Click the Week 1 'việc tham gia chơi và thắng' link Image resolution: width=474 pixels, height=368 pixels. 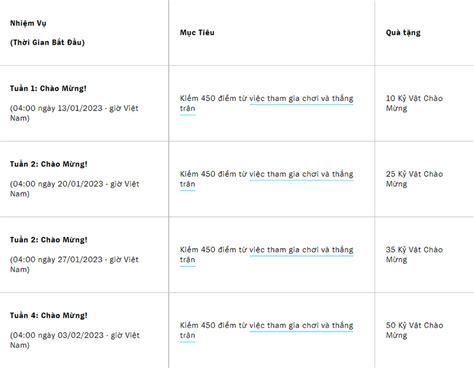[x=301, y=99]
